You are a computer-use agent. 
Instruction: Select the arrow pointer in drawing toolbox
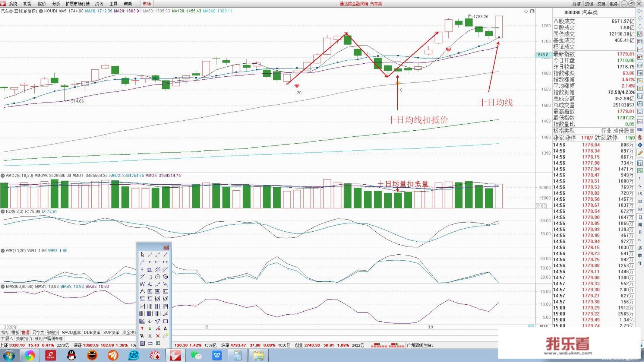point(142,254)
